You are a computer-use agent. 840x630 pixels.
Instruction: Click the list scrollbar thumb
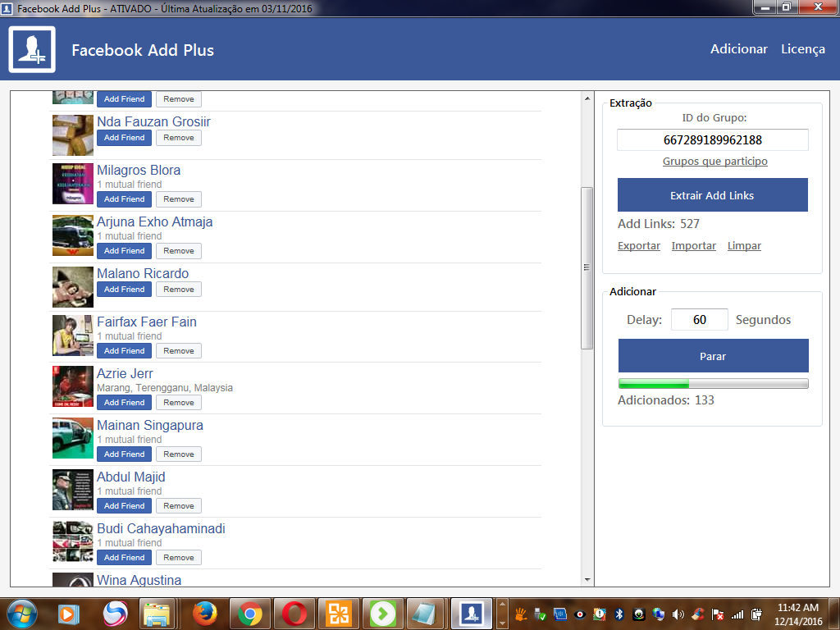point(587,268)
